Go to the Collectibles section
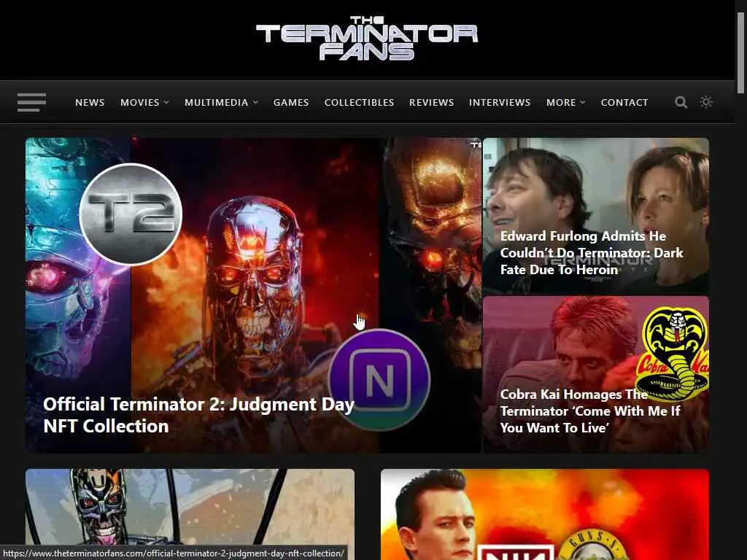Image resolution: width=747 pixels, height=560 pixels. click(359, 102)
